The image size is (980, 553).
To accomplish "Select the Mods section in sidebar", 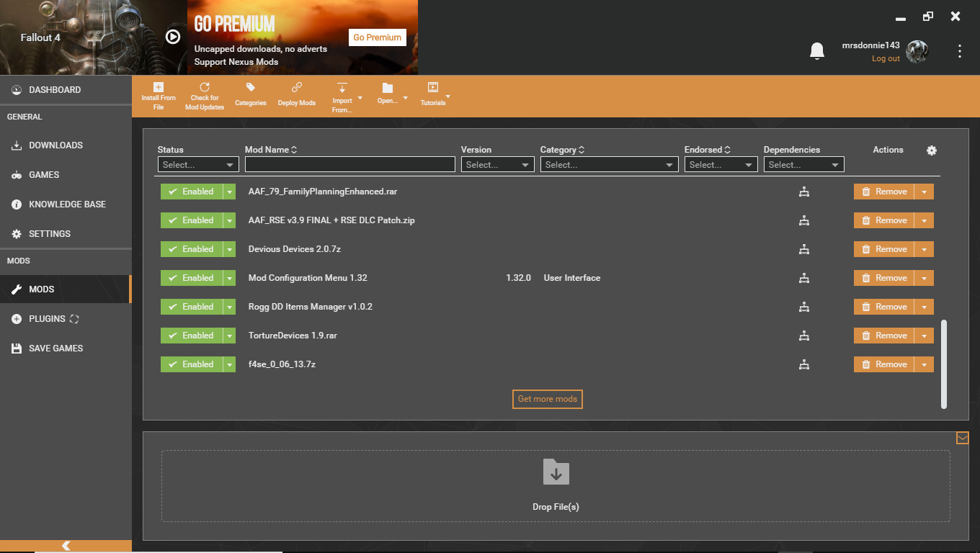I will [66, 289].
